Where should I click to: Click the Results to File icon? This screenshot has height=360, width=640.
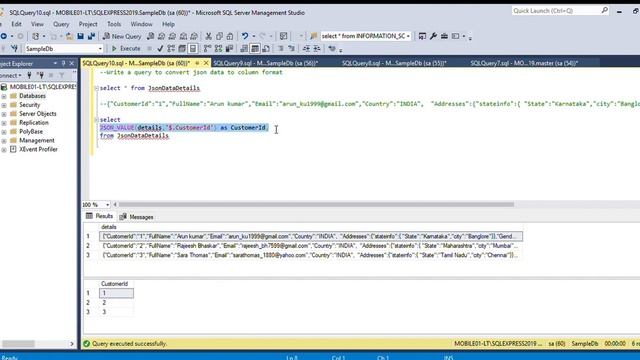pyautogui.click(x=266, y=49)
